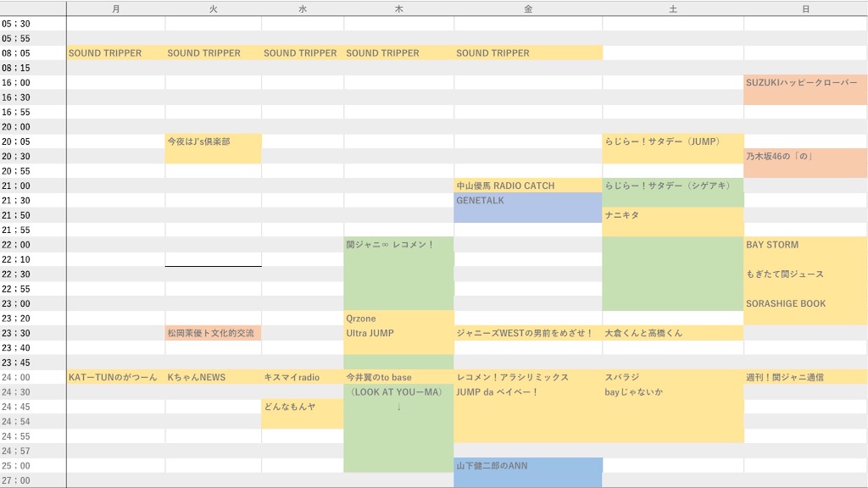This screenshot has width=868, height=488.
Task: Select レコメン！アラシリミックス cell
Action: click(528, 377)
